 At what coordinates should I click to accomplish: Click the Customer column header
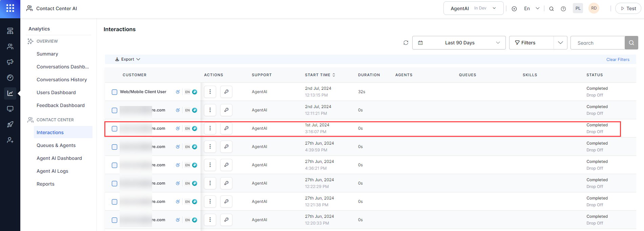tap(134, 75)
